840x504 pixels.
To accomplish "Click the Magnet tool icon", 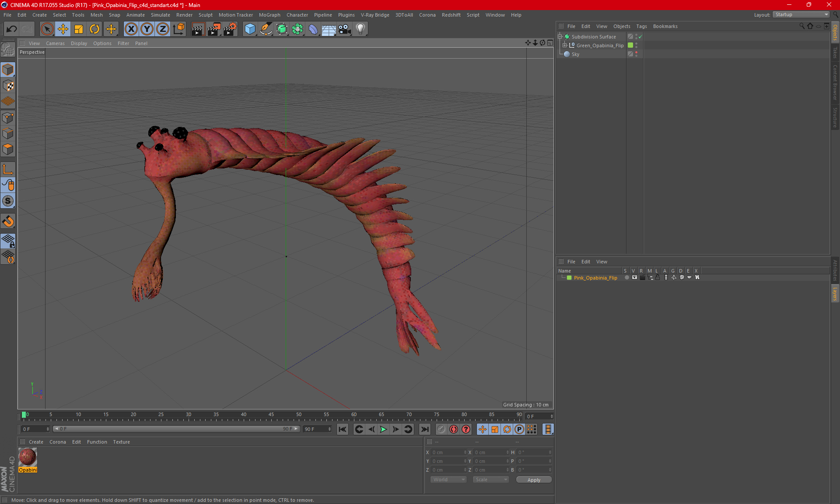I will click(x=9, y=222).
